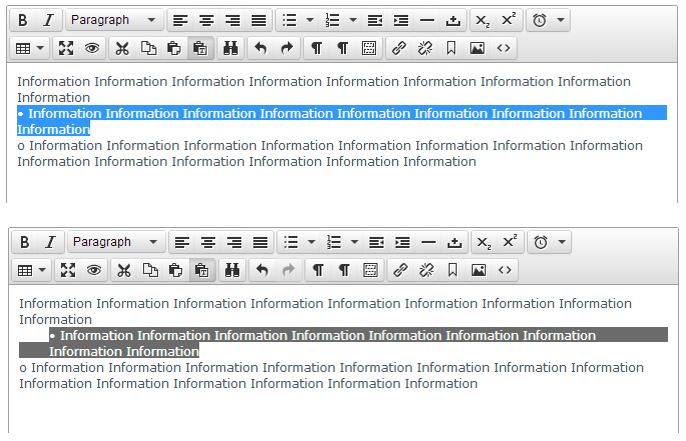
Task: Insert anchor bookmark in the top editor
Action: [451, 48]
